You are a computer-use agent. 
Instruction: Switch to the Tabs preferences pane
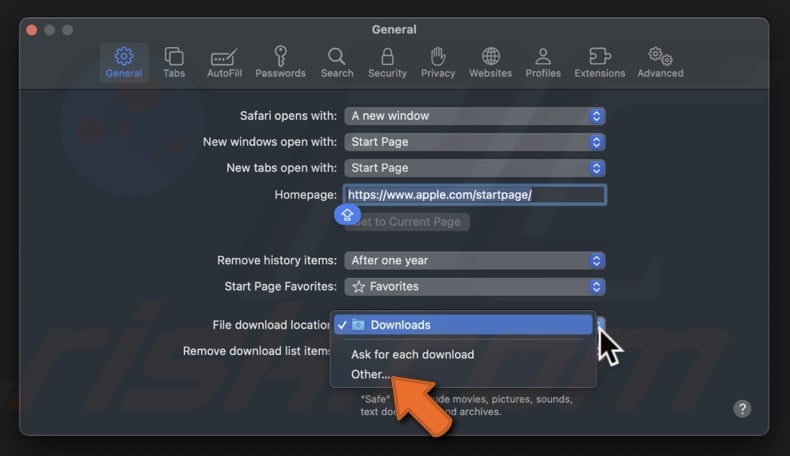coord(174,62)
